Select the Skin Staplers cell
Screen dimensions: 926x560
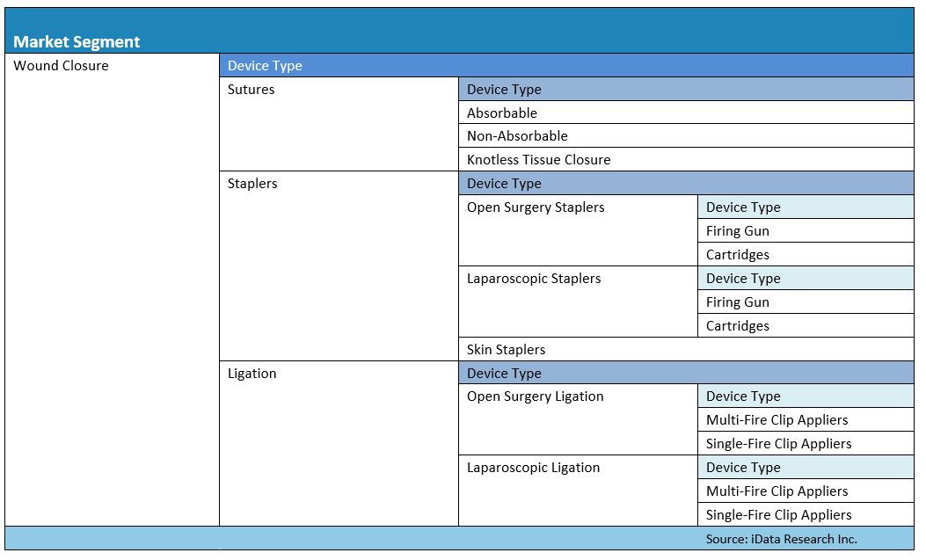(686, 349)
